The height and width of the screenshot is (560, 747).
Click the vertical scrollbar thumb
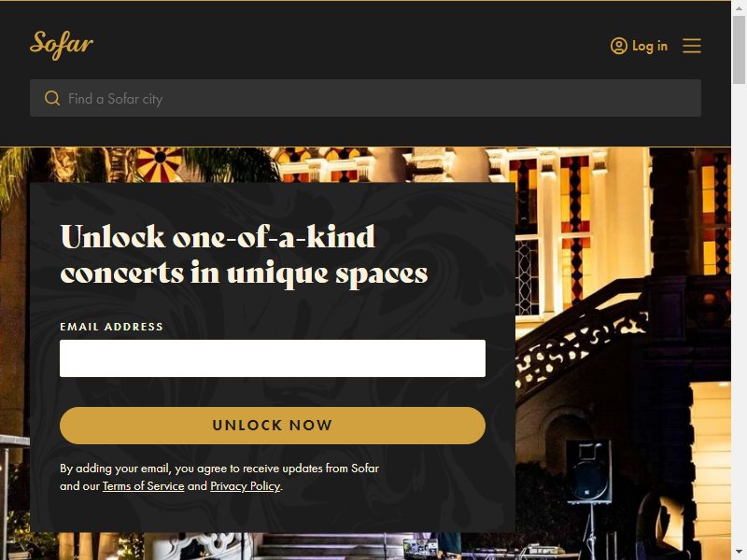(739, 49)
